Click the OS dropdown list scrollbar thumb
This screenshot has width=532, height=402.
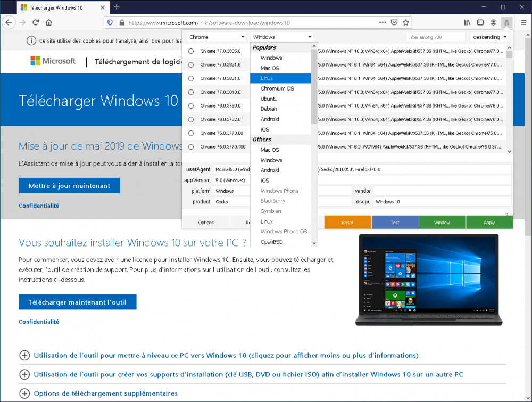[x=314, y=87]
